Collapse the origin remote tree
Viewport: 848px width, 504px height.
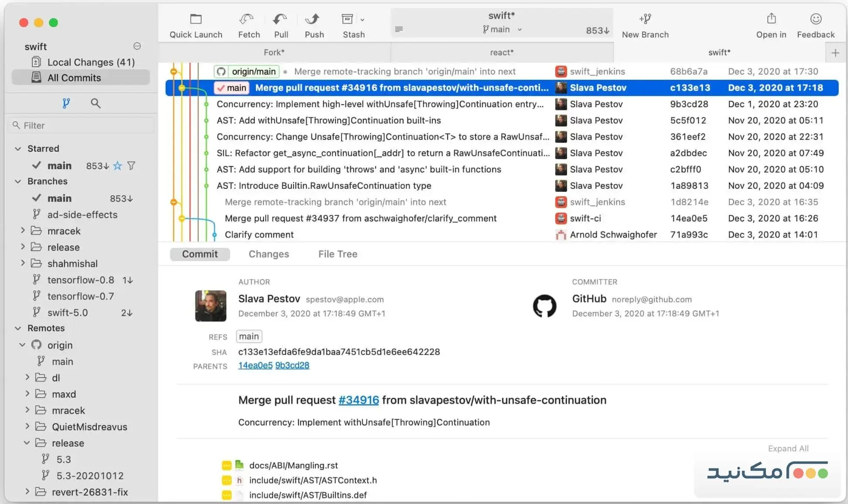[x=23, y=345]
